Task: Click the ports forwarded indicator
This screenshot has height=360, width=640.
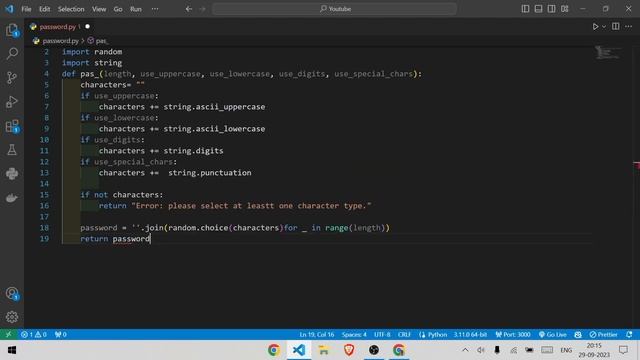Action: tap(60, 334)
